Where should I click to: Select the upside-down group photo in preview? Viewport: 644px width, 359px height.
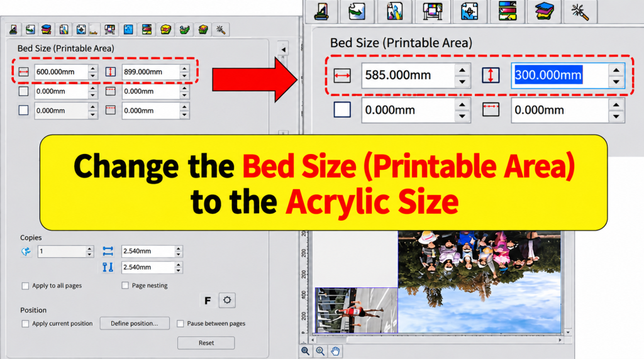coord(479,282)
